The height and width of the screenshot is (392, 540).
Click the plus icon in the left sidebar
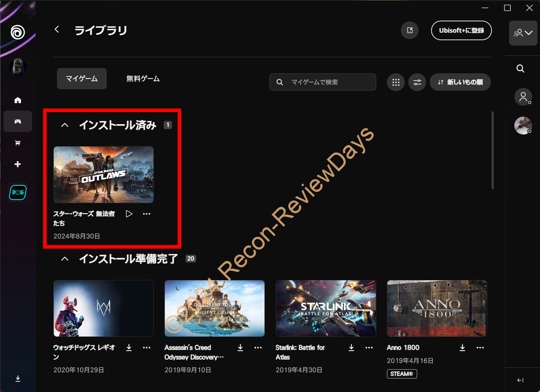[18, 164]
